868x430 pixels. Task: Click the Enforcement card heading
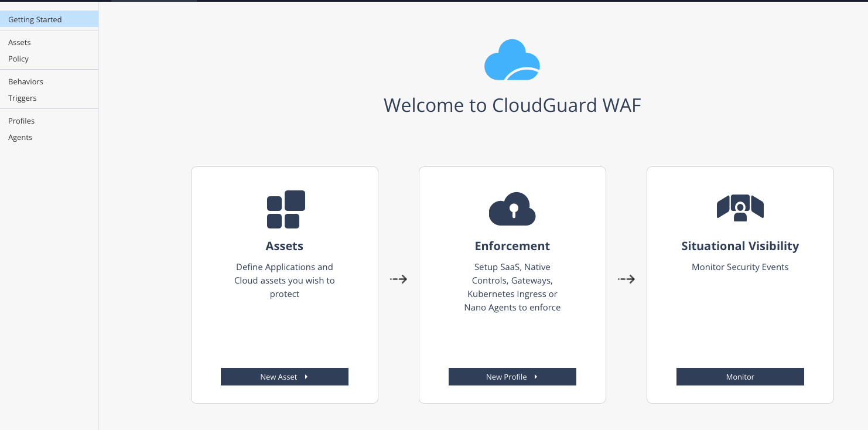click(x=512, y=246)
